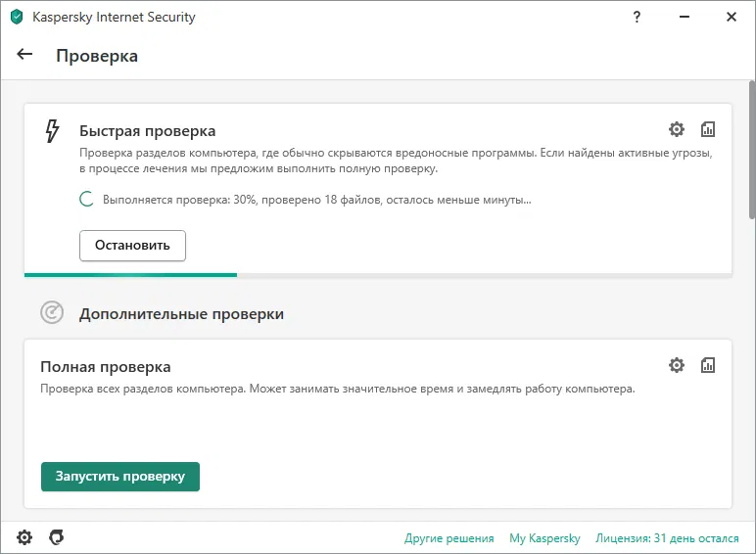Image resolution: width=756 pixels, height=554 pixels.
Task: Click the lightning bolt quick scan icon
Action: (x=53, y=131)
